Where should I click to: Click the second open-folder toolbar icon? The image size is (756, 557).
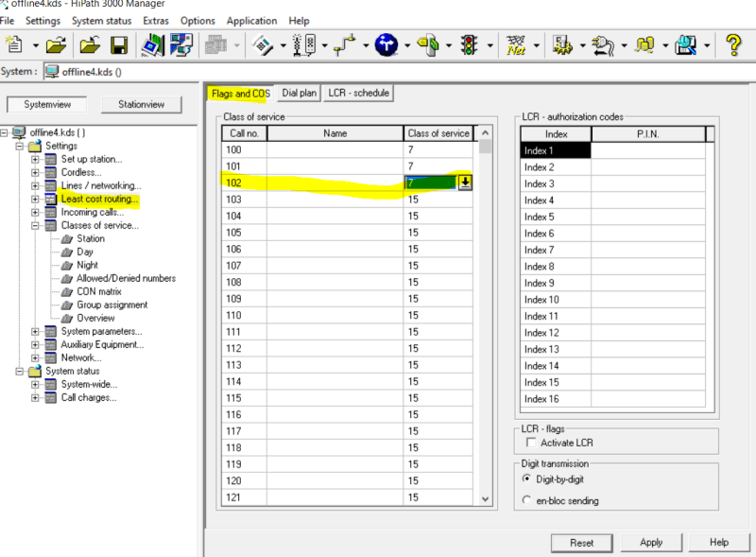pos(90,45)
